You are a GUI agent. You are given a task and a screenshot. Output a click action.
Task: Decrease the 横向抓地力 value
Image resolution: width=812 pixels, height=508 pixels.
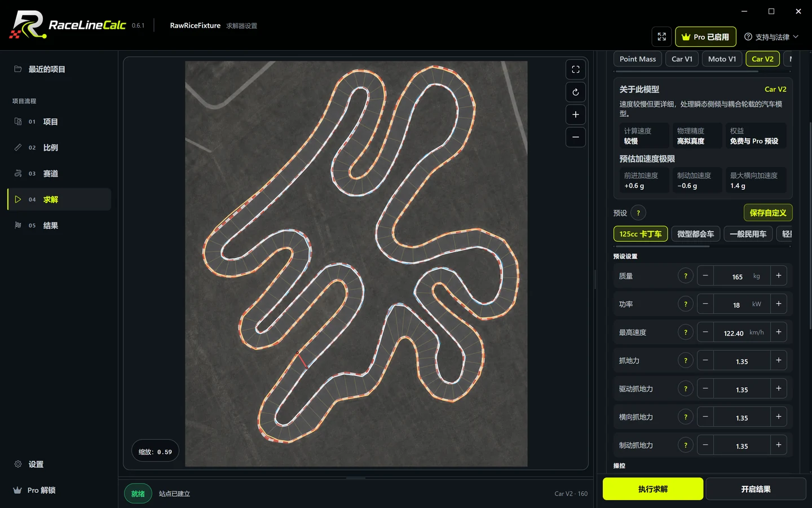pyautogui.click(x=705, y=417)
